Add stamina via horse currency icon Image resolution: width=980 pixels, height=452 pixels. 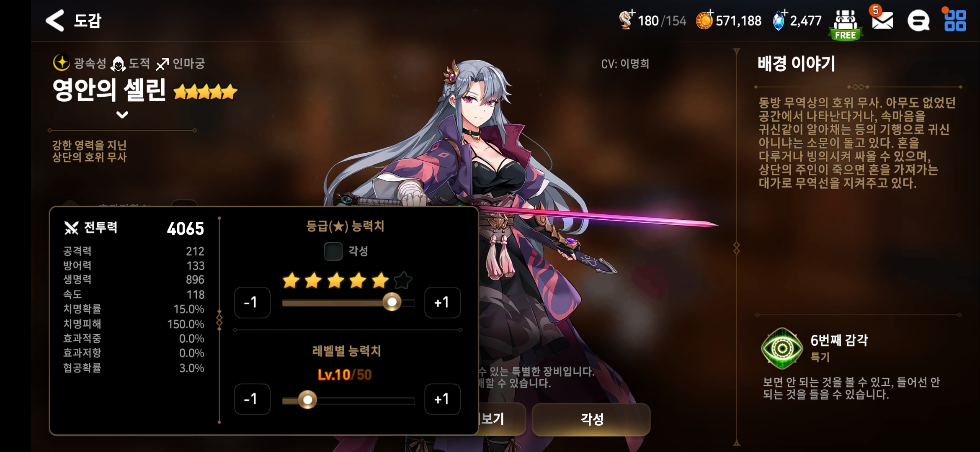[627, 20]
